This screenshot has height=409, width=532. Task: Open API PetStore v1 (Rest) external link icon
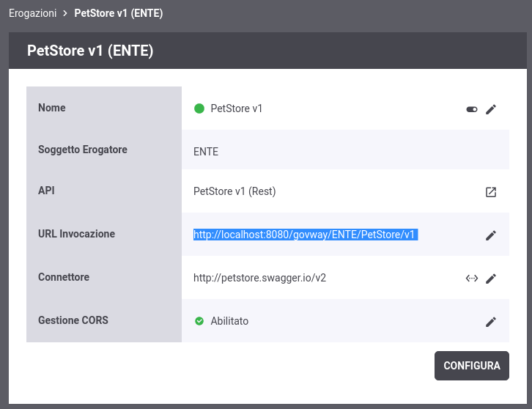coord(491,192)
